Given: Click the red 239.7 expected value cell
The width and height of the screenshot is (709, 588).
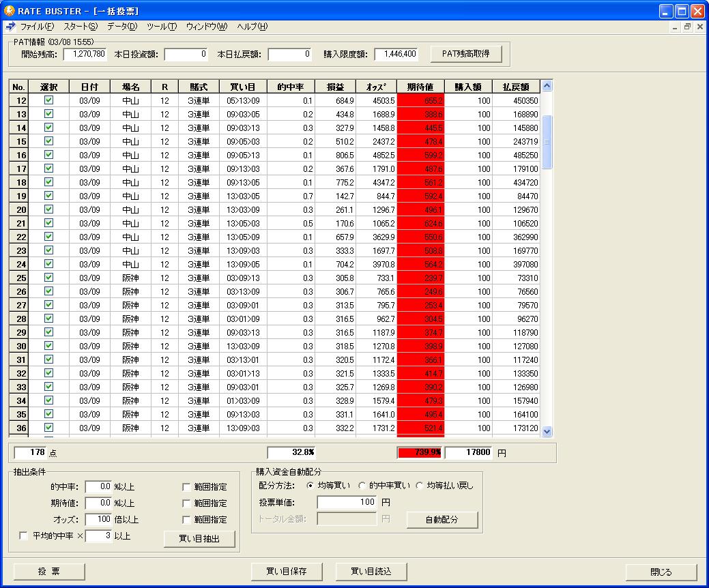Looking at the screenshot, I should click(420, 278).
